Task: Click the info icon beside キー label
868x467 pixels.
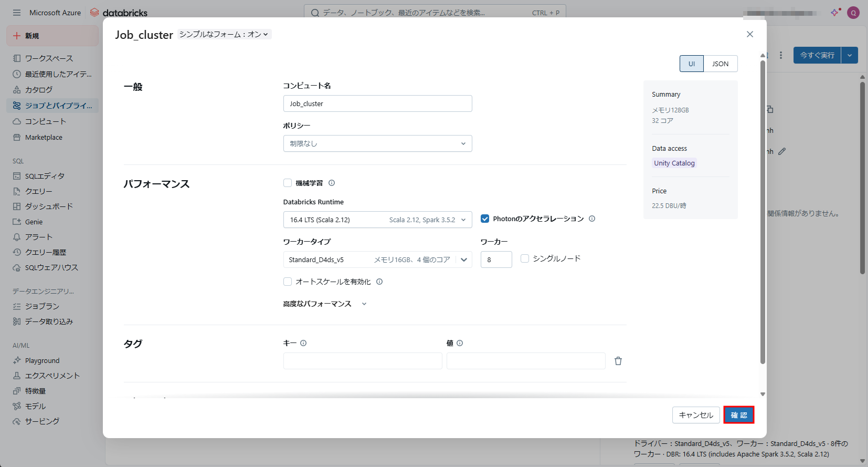Action: coord(303,343)
